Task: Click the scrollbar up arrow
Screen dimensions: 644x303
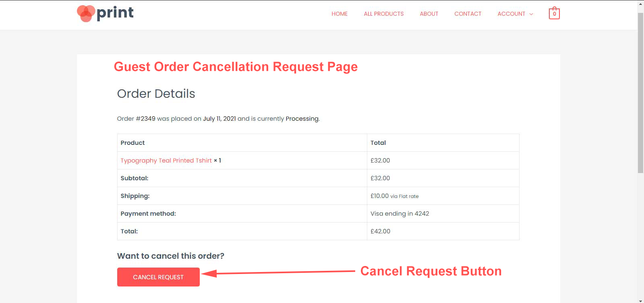Action: [640, 4]
